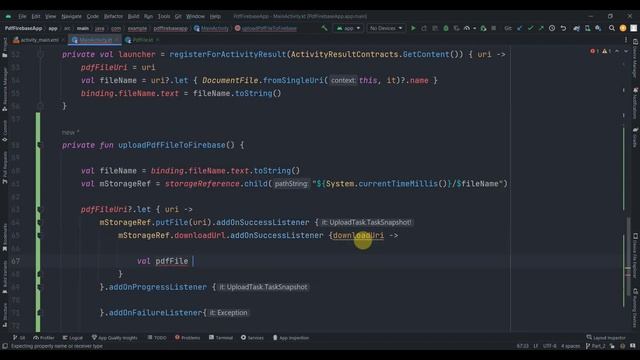
Task: Fold the uploadPdfFileToFirebase function in gutter
Action: point(40,145)
